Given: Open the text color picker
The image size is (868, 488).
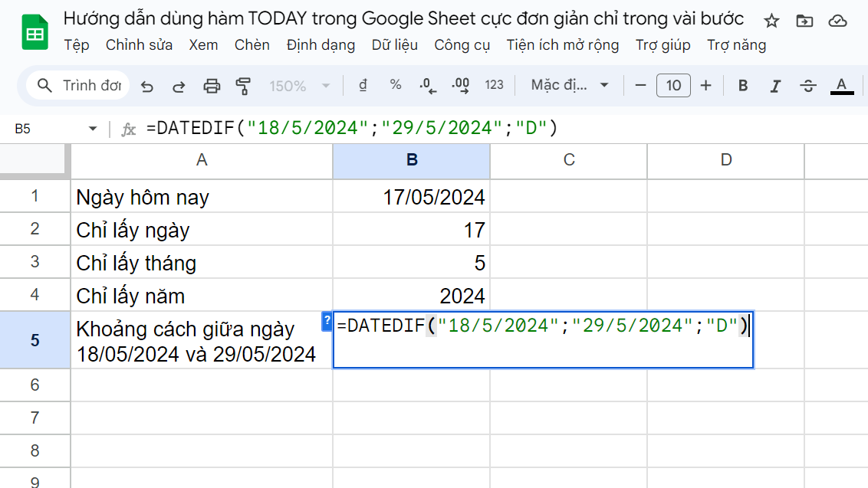Looking at the screenshot, I should (841, 85).
